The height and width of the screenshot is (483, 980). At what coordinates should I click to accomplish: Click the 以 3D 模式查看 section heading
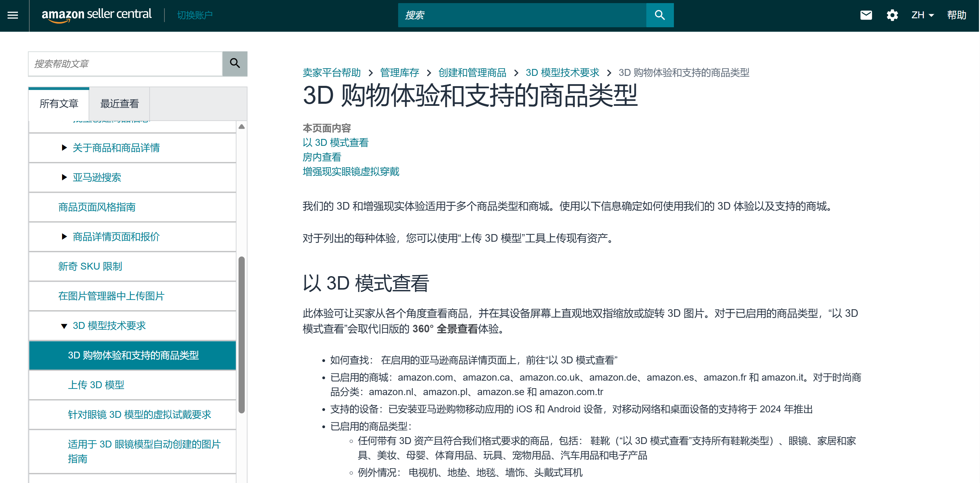[366, 283]
